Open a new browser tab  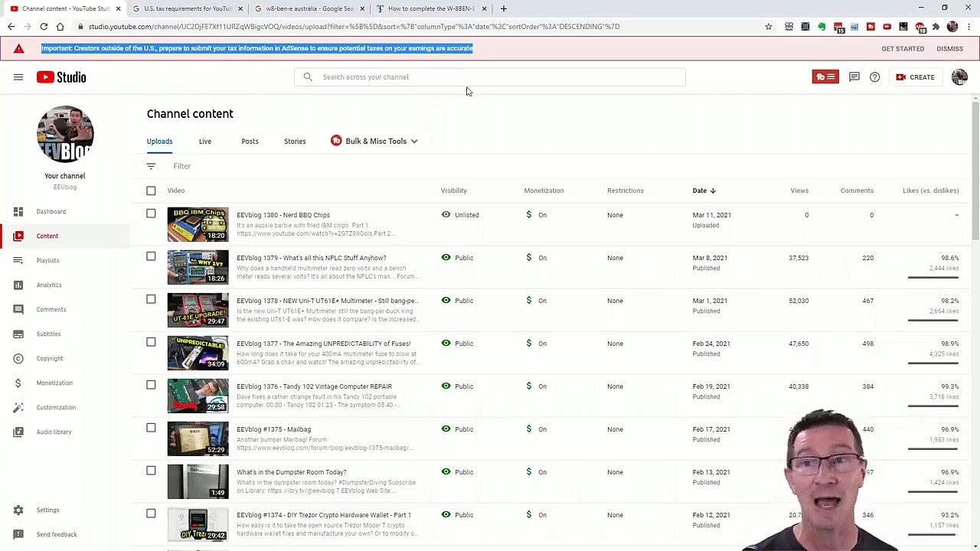click(503, 8)
